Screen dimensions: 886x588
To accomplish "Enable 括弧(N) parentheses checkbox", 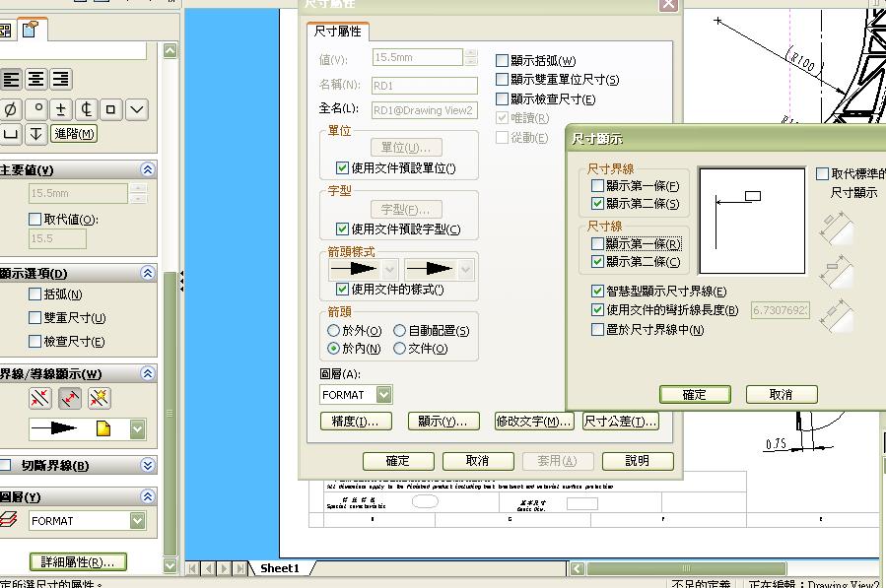I will tap(35, 294).
